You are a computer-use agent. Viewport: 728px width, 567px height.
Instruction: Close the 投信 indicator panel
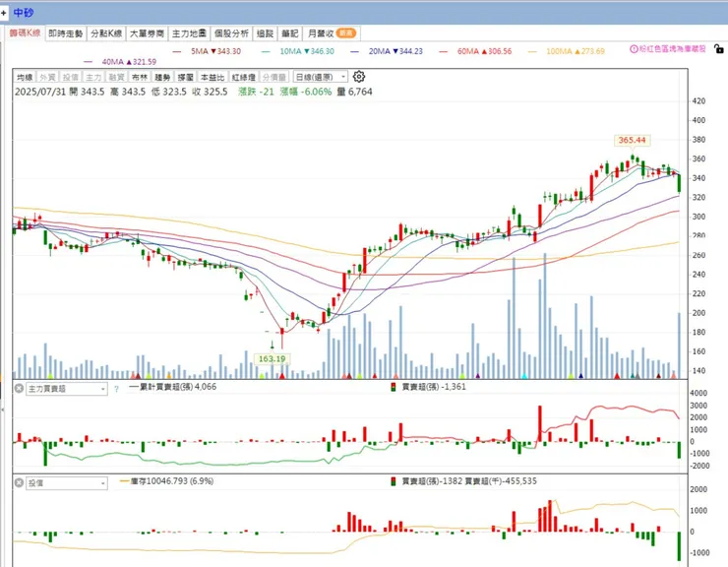tap(19, 483)
